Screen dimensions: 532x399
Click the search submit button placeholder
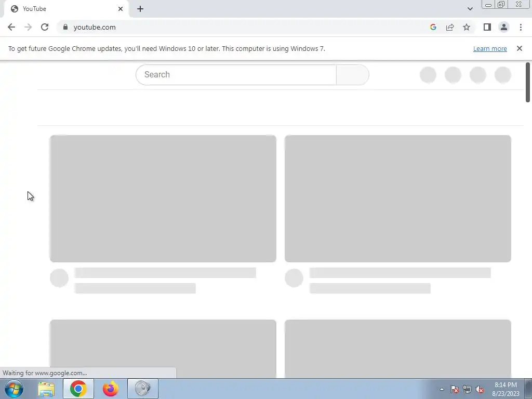[353, 75]
